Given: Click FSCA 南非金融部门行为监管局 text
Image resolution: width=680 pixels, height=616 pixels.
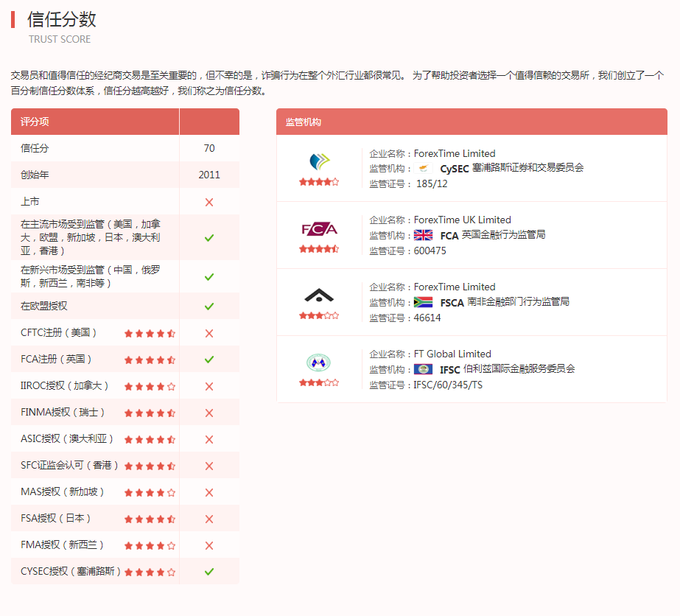Looking at the screenshot, I should coord(505,302).
